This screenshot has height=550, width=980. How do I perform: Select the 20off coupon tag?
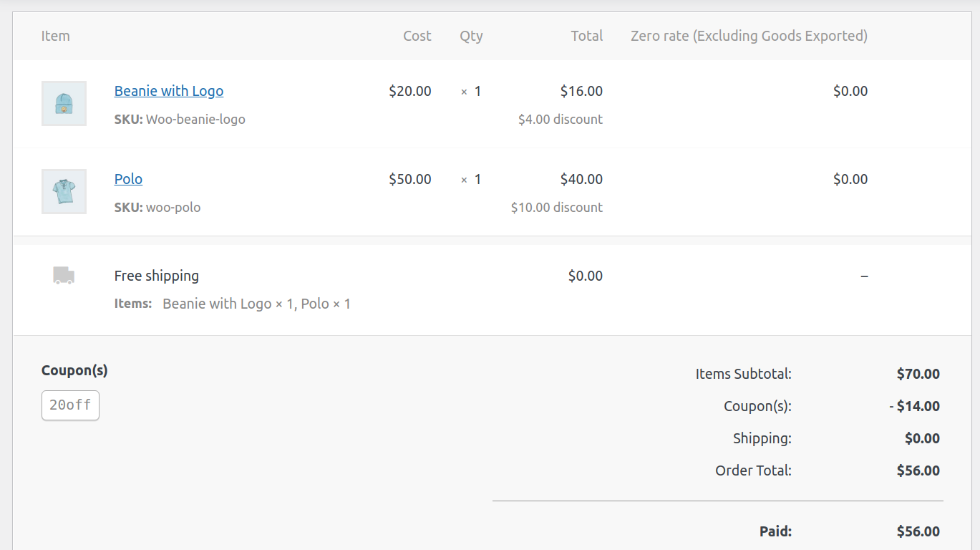(x=70, y=405)
